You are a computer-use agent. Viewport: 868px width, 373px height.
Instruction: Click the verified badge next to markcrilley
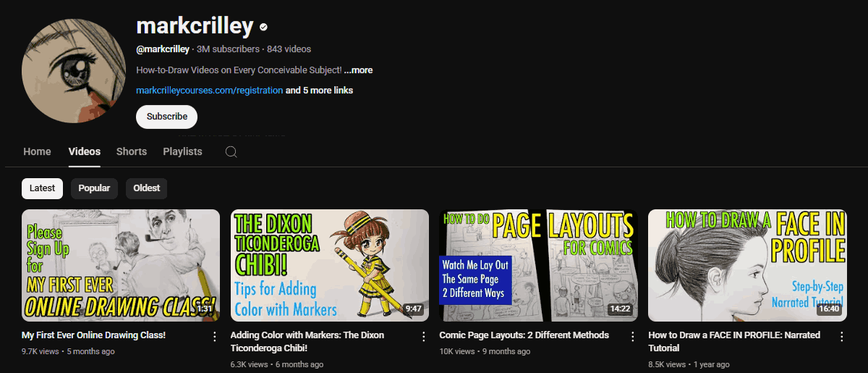click(263, 28)
